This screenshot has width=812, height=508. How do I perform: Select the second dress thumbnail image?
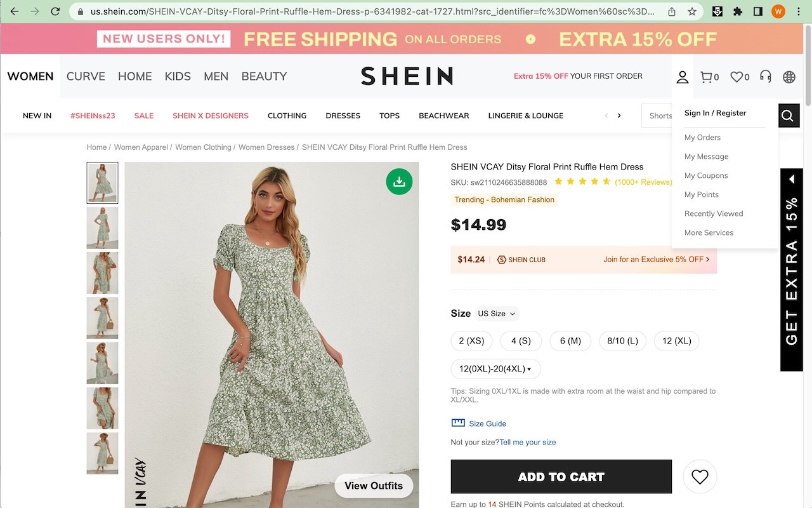point(102,227)
